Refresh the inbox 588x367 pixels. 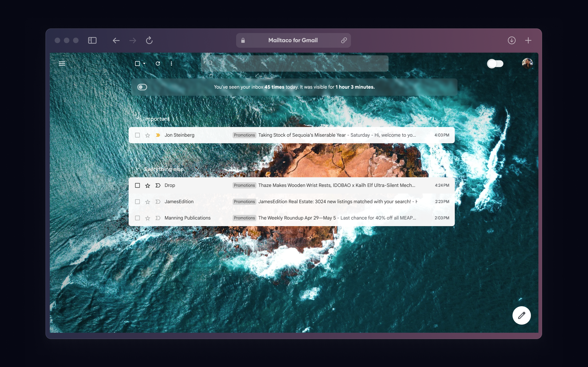(158, 63)
